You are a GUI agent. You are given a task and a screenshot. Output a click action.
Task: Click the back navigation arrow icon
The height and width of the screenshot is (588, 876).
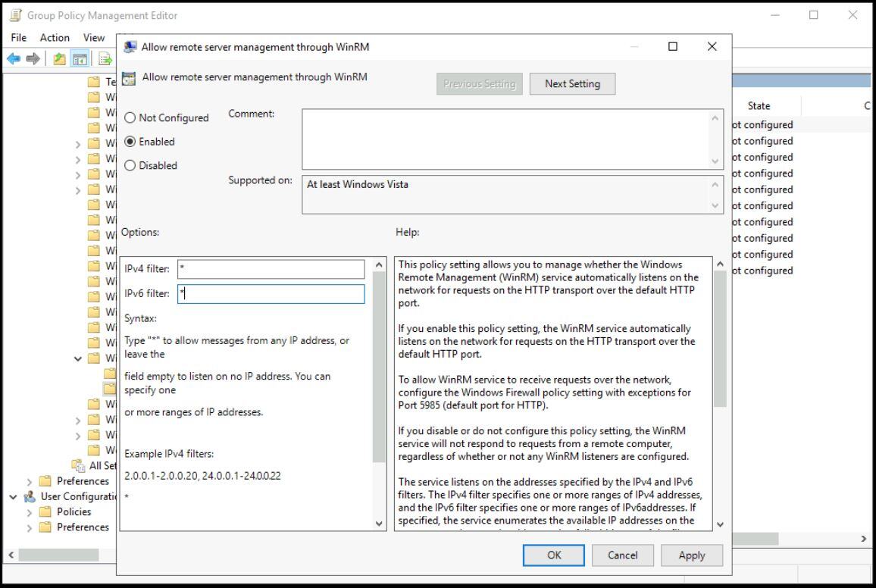(14, 58)
